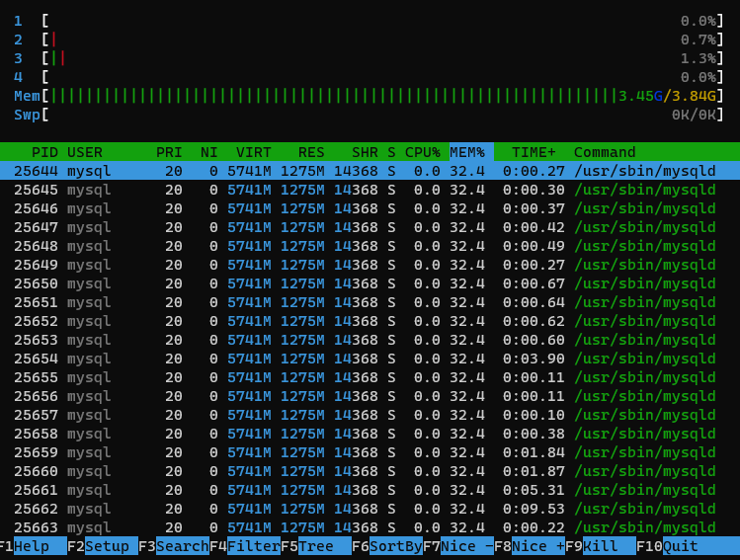Select process row with PID 25653

click(370, 340)
